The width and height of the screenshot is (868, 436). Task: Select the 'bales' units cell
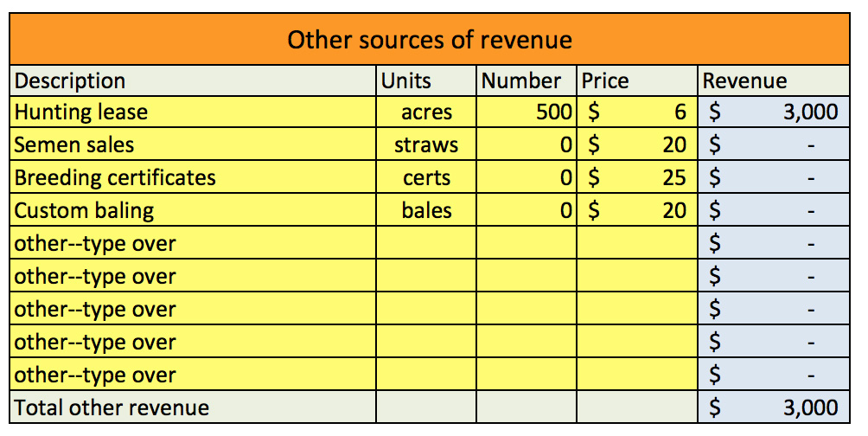(426, 210)
